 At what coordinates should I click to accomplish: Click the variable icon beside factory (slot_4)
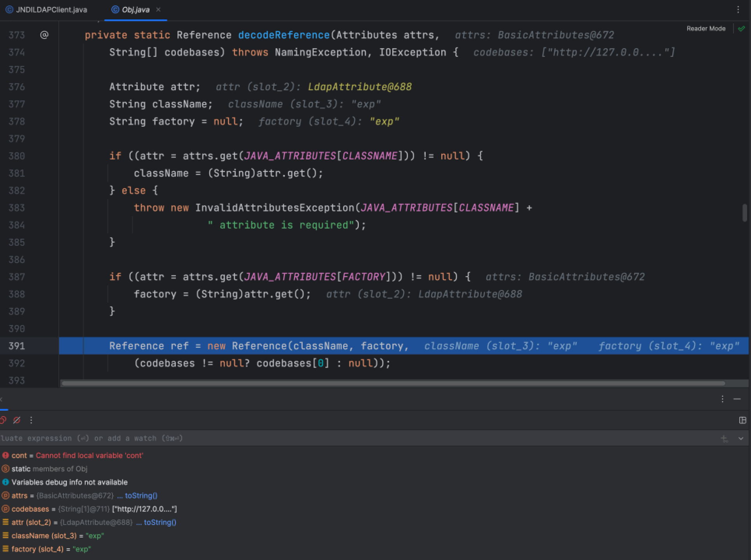[x=5, y=549]
